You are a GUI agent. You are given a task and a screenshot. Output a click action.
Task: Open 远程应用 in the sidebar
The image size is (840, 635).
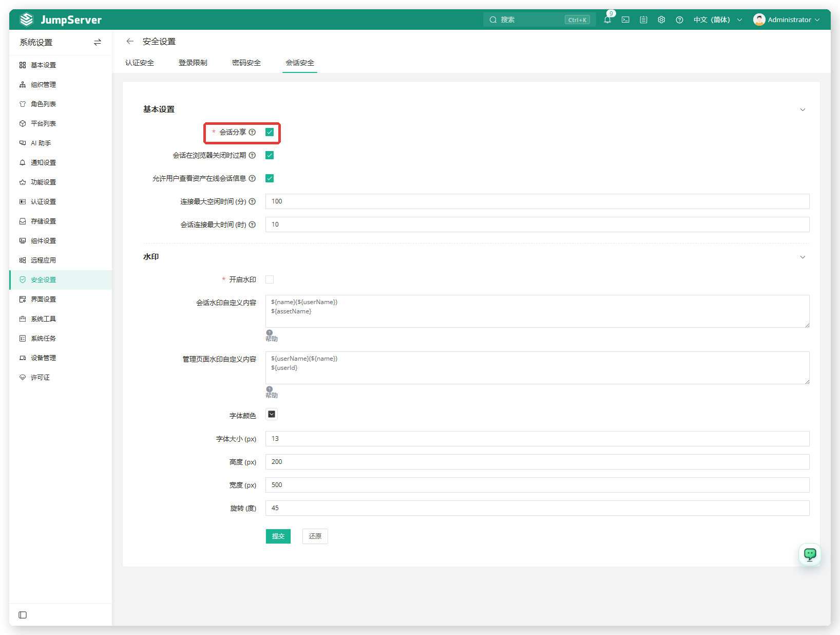pos(61,260)
